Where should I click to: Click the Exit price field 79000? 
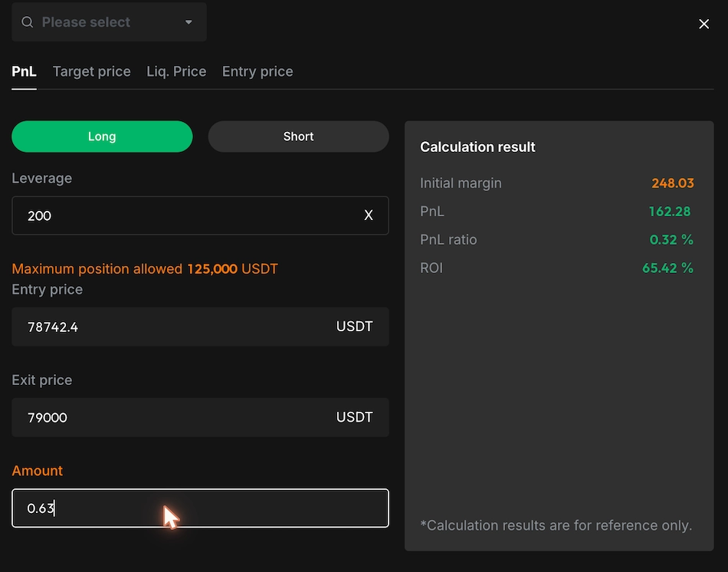tap(200, 417)
